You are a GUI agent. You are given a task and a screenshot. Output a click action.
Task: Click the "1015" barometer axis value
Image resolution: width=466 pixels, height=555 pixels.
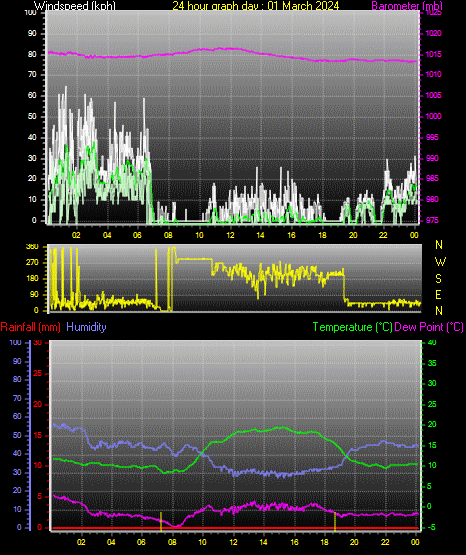(433, 55)
